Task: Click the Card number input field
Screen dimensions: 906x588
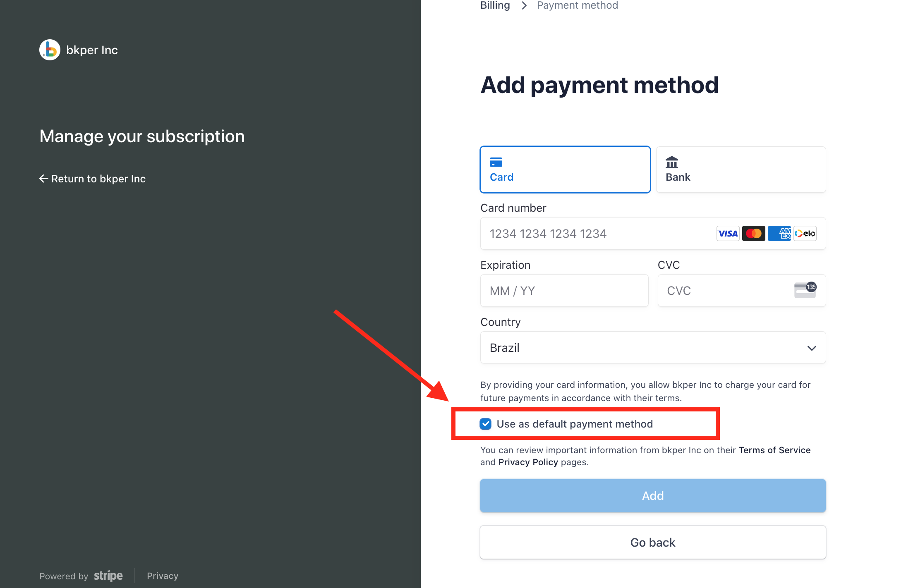Action: pyautogui.click(x=579, y=233)
